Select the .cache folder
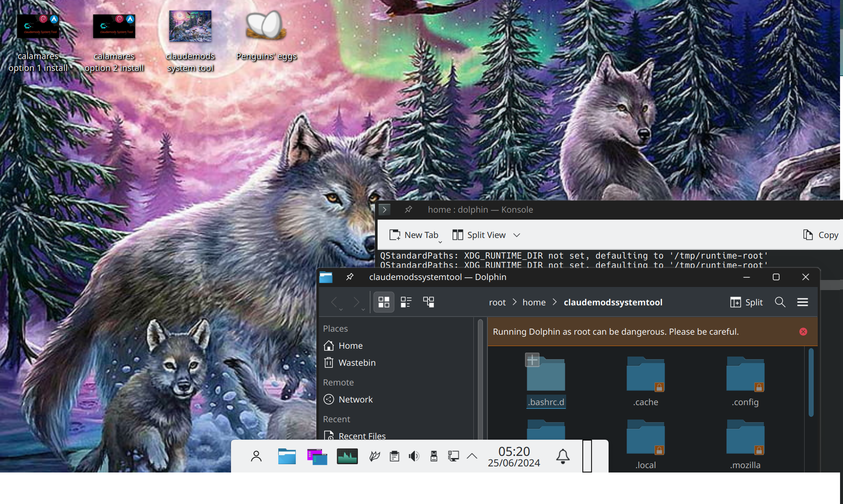 [646, 381]
